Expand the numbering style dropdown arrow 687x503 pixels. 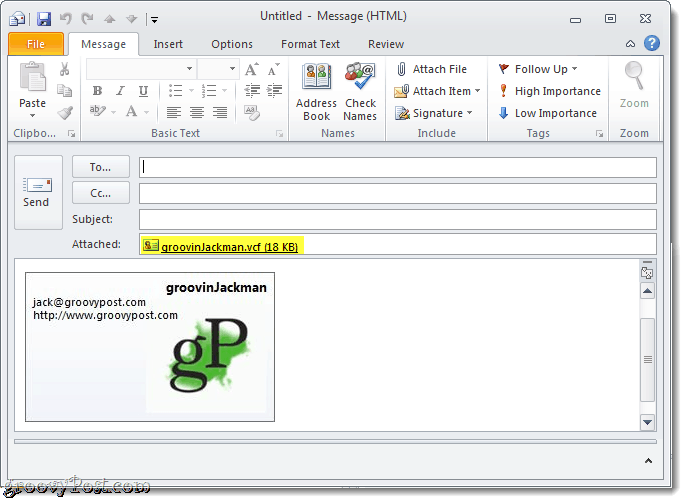[224, 91]
